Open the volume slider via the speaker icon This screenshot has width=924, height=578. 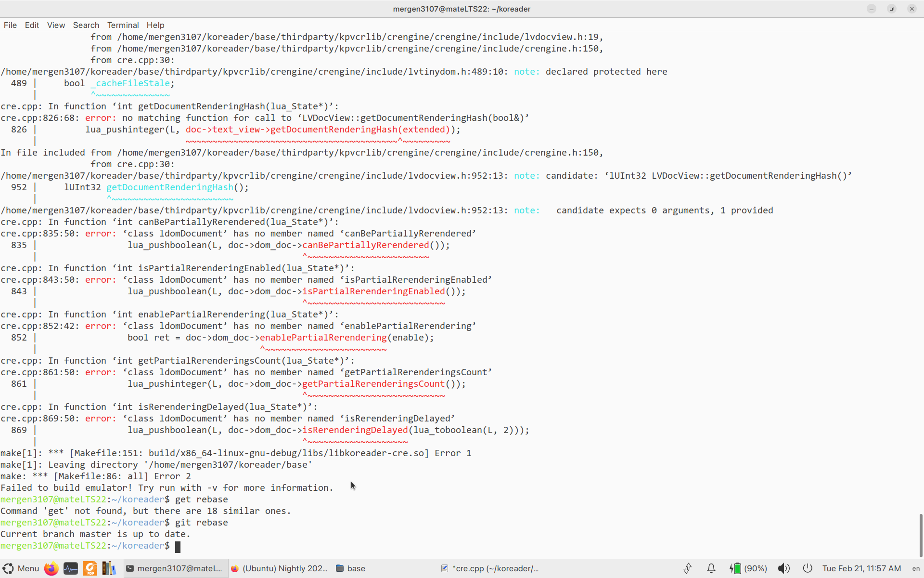784,568
